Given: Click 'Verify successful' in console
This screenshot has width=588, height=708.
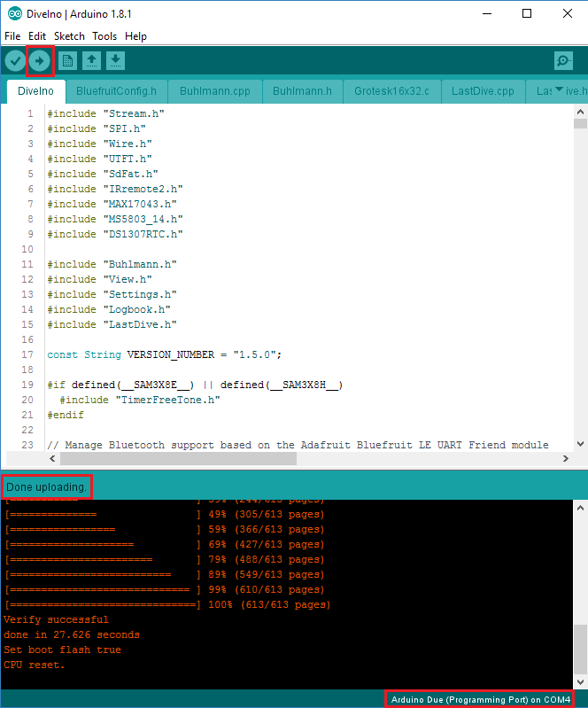Looking at the screenshot, I should pos(56,619).
